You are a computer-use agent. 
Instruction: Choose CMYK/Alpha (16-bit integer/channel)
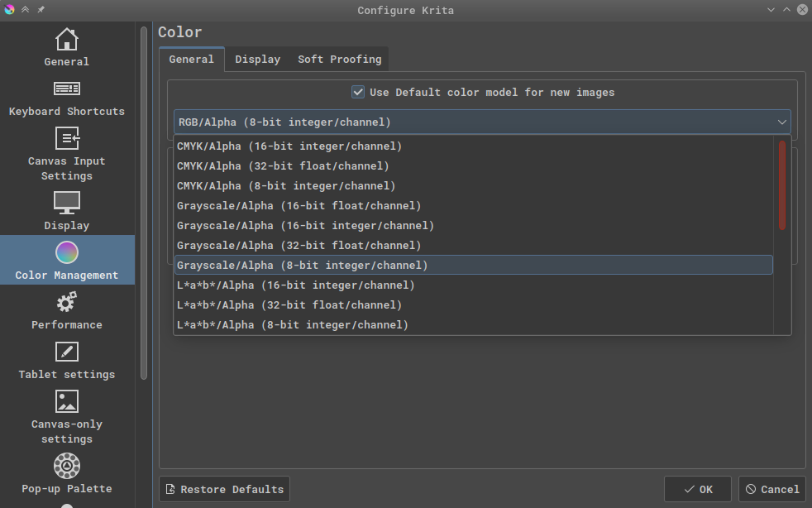[x=473, y=146]
